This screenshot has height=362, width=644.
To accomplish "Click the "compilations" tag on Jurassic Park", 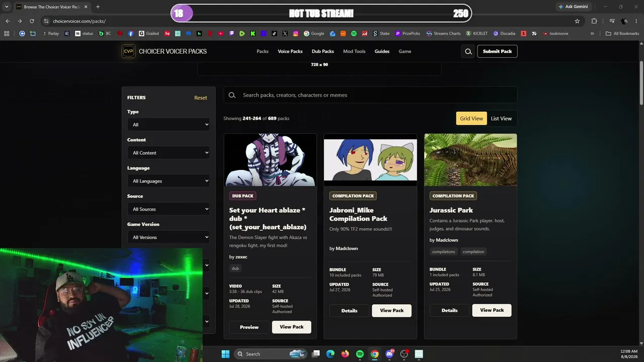I will point(443,252).
